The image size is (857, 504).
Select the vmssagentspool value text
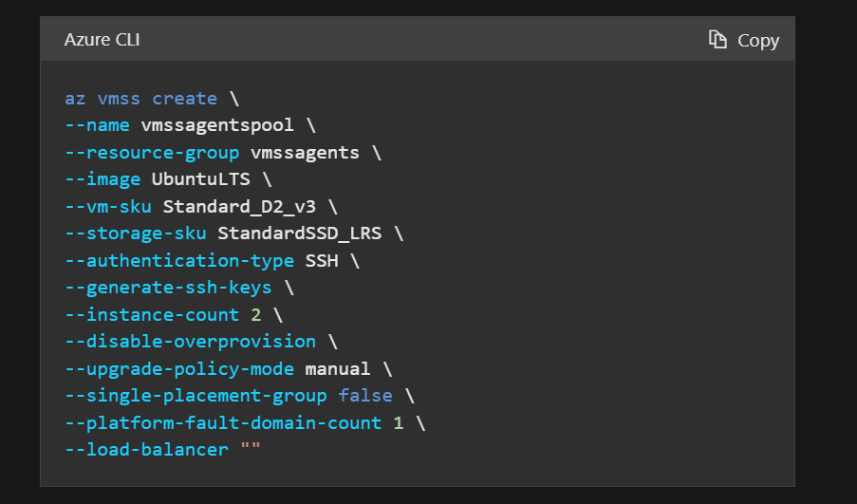click(217, 125)
